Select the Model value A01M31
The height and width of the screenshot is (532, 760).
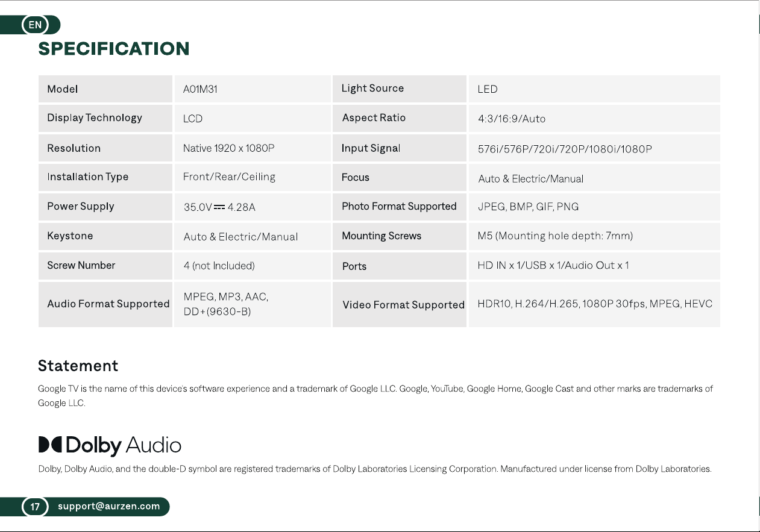(x=200, y=89)
